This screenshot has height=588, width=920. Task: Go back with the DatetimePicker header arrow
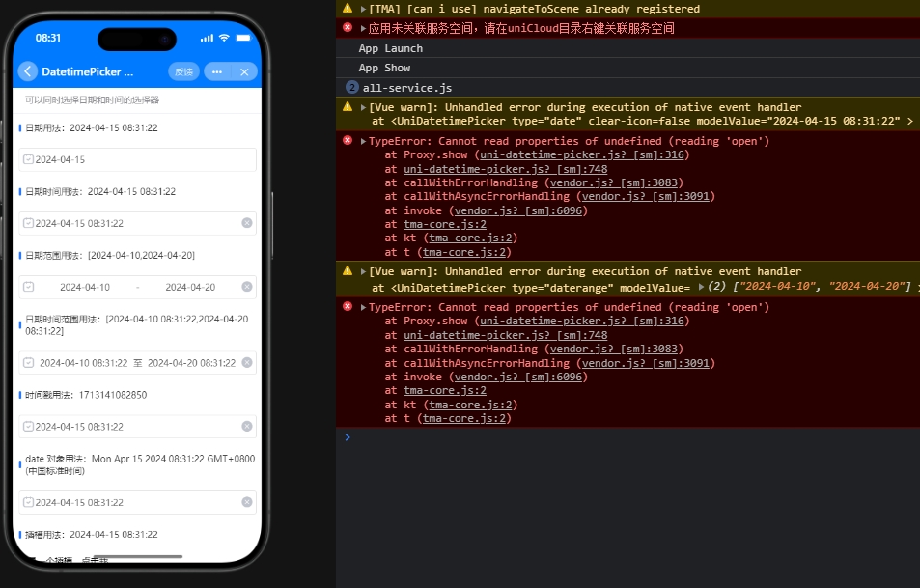coord(28,71)
